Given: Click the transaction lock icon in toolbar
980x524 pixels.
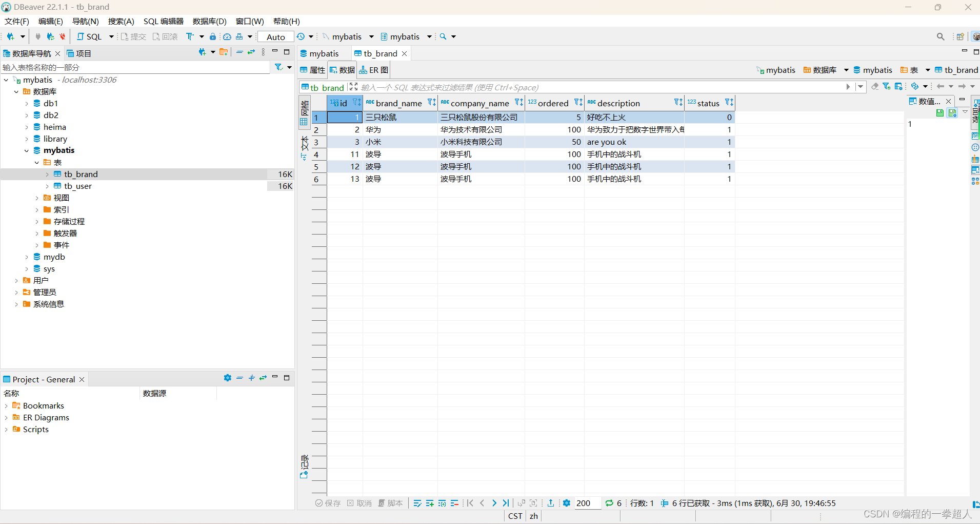Looking at the screenshot, I should (x=213, y=36).
